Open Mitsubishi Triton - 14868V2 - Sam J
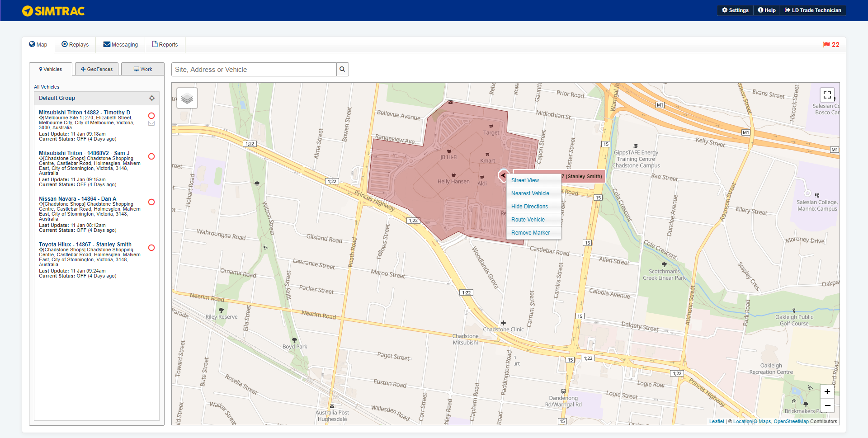Screen dimensions: 868x438 [x=84, y=153]
